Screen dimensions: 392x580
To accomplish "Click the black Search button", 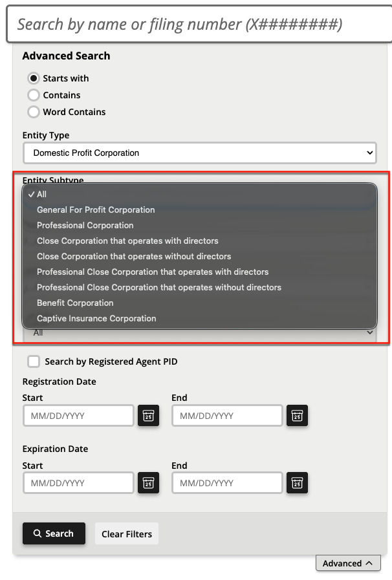I will point(54,533).
